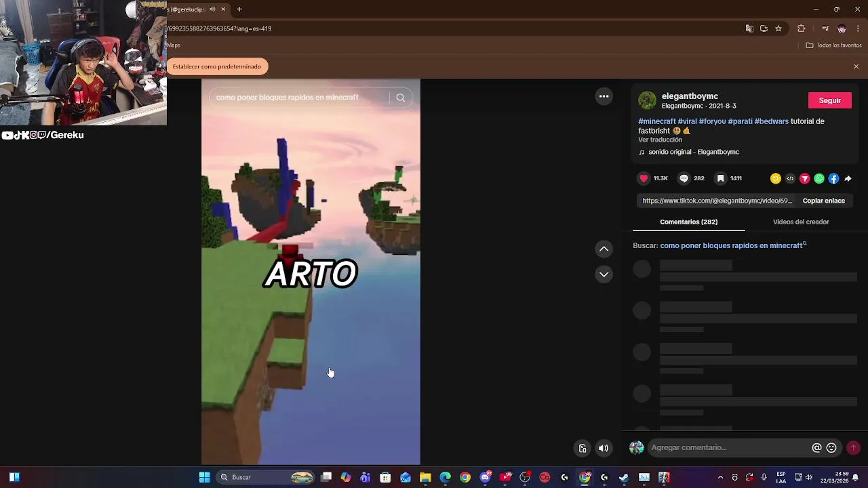The width and height of the screenshot is (868, 488).
Task: Open the #parati hashtag
Action: click(x=740, y=121)
